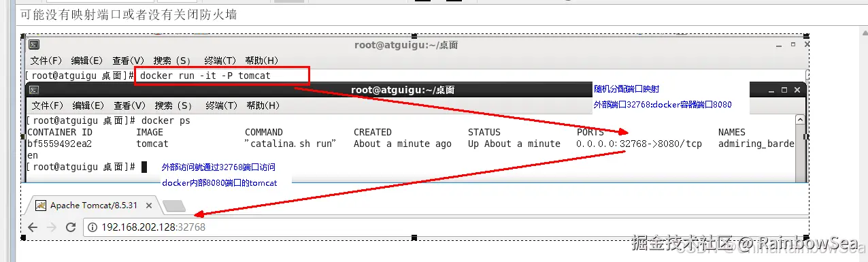This screenshot has width=868, height=262.
Task: Open 文件(F) menu in the back terminal
Action: tap(46, 61)
